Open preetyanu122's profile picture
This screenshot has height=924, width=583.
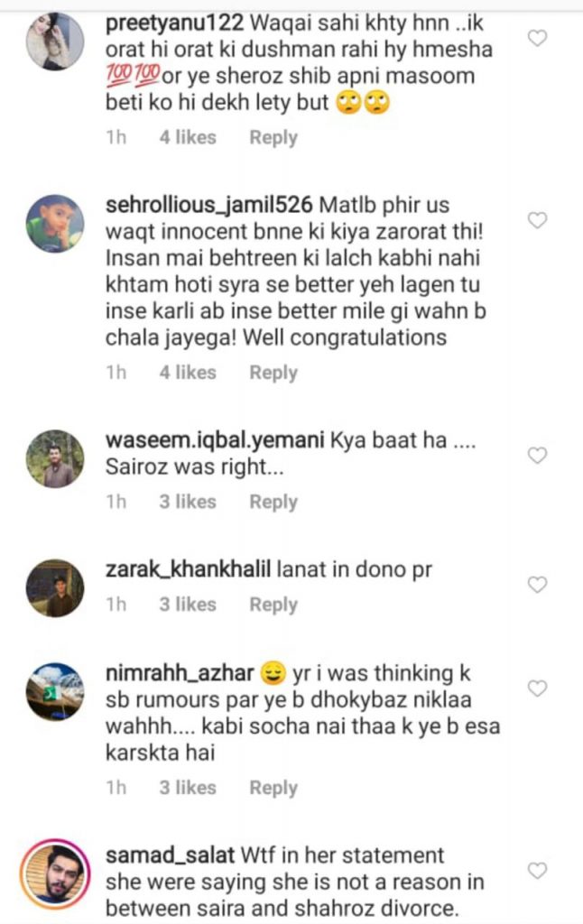[x=55, y=42]
